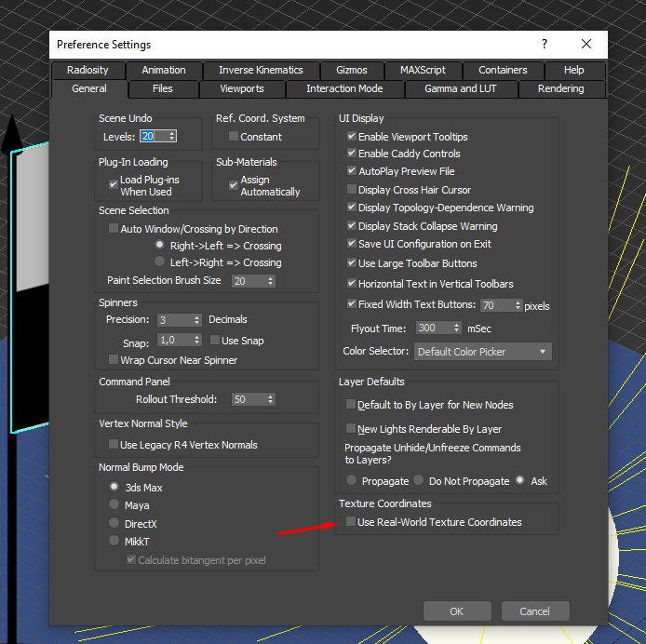Open the Files tab

tap(163, 88)
